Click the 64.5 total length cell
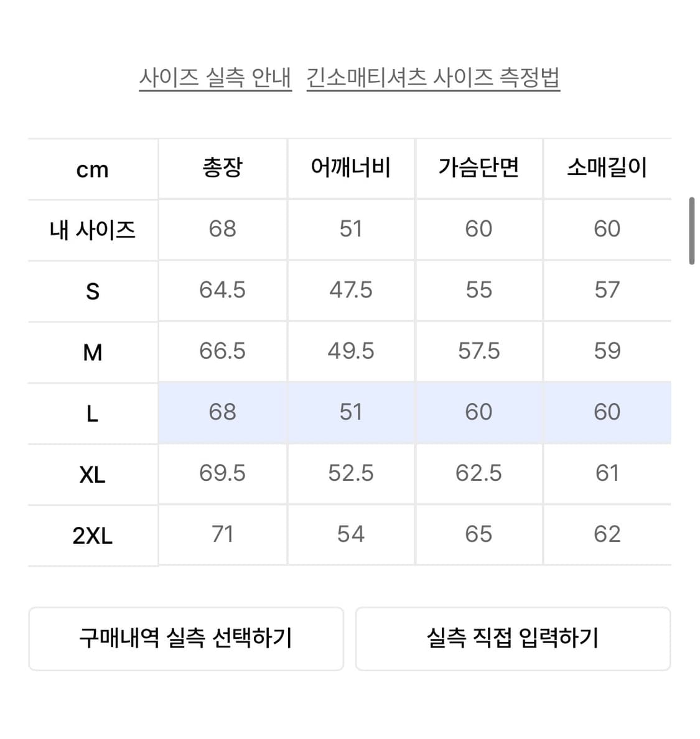Screen dimensions: 700x739 [222, 290]
